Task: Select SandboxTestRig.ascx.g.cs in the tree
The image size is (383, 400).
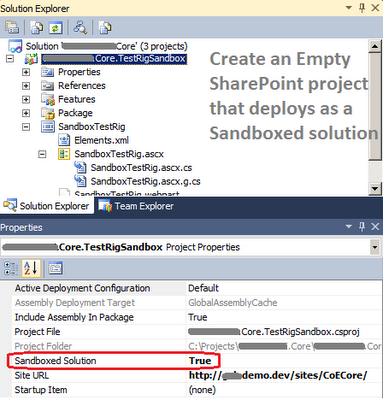Action: coord(145,181)
